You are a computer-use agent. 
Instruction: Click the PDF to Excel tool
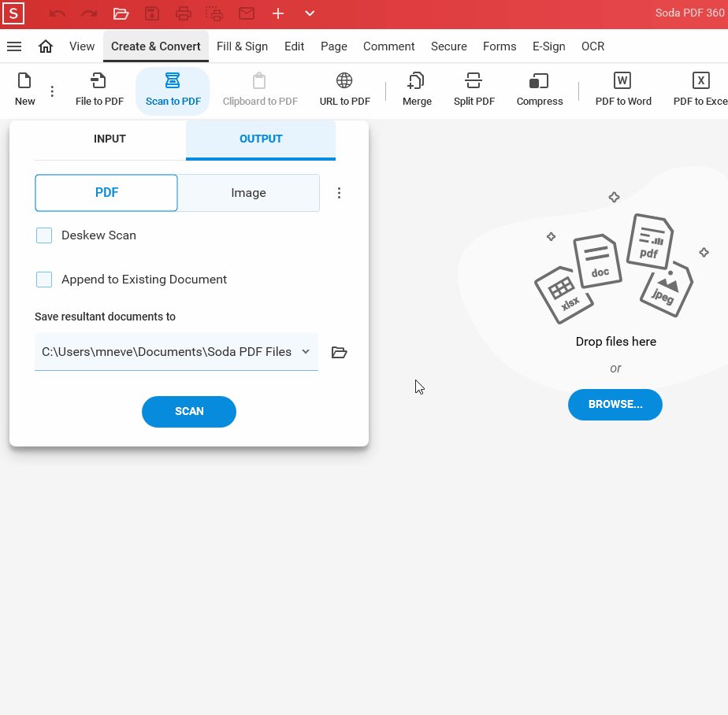pyautogui.click(x=700, y=90)
